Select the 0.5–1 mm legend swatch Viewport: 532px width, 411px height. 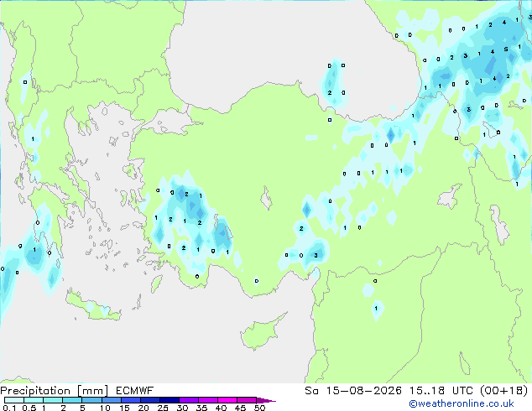(34, 400)
